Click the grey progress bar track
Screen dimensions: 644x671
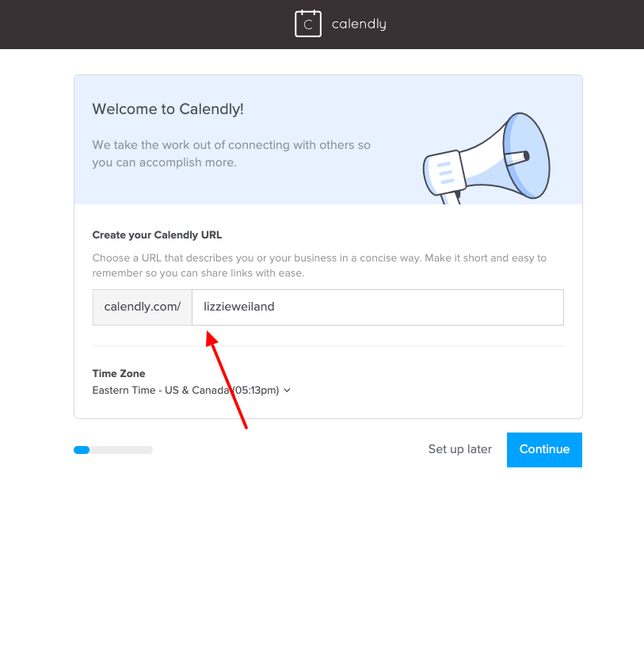[x=127, y=449]
